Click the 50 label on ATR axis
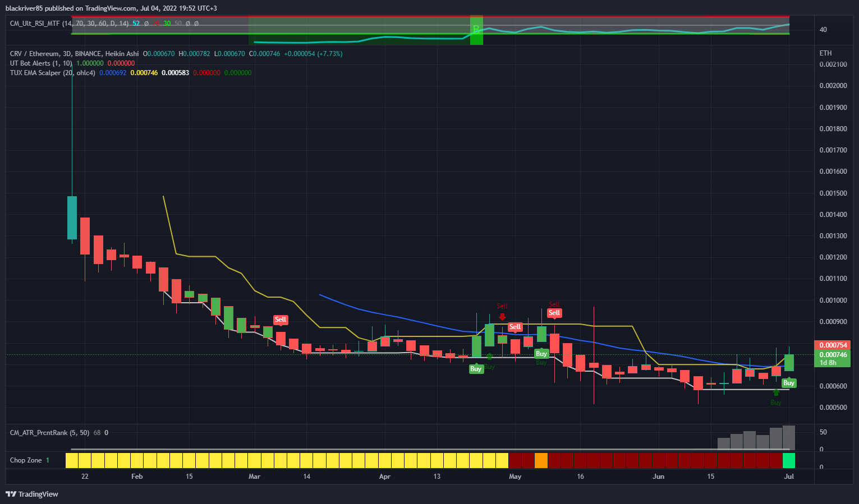Viewport: 859px width, 504px height. click(823, 432)
